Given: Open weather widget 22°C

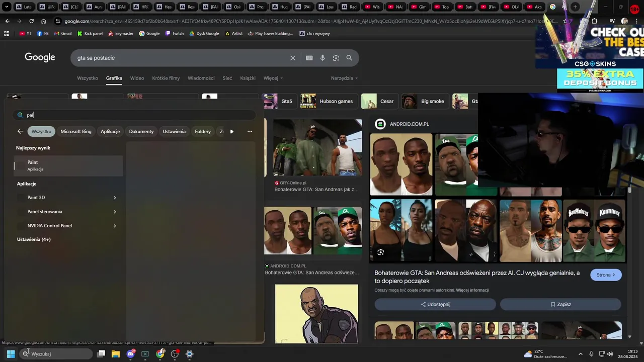Looking at the screenshot, I should point(545,354).
